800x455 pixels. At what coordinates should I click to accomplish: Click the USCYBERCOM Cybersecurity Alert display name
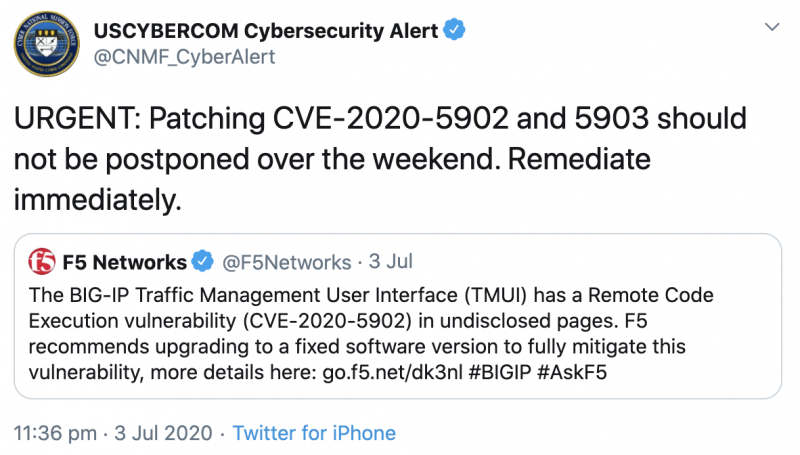[266, 30]
